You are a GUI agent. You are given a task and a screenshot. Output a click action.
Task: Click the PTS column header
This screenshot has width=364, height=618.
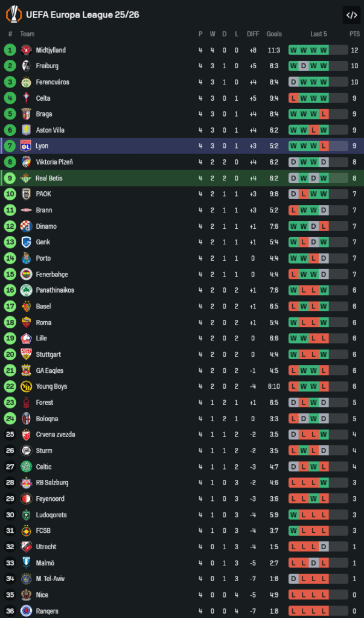354,34
